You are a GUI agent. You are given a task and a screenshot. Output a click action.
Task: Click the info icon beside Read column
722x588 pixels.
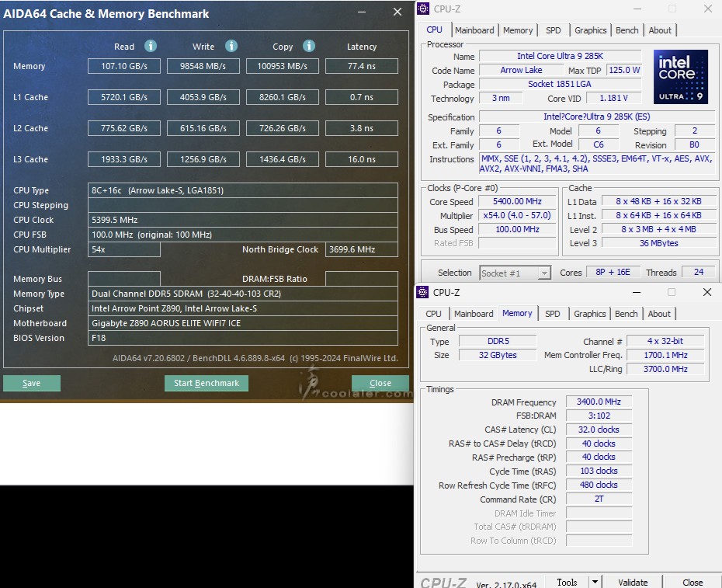(x=151, y=46)
